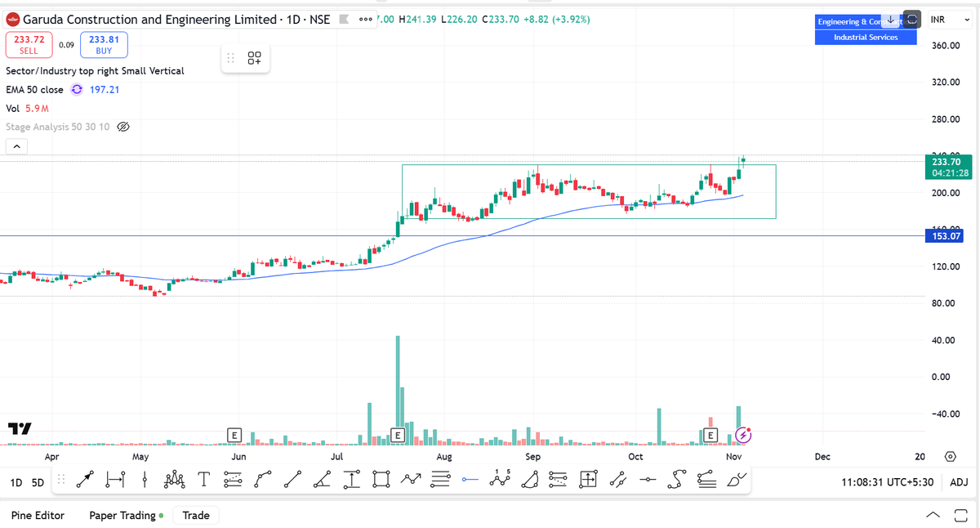This screenshot has height=528, width=980.
Task: Open the layout grid plus icon
Action: click(255, 58)
